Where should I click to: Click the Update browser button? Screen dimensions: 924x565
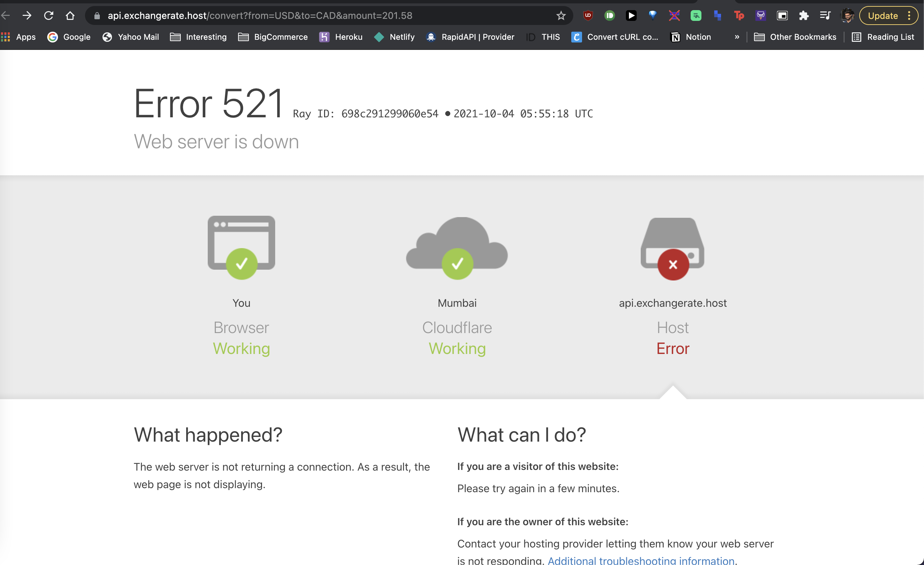(883, 16)
